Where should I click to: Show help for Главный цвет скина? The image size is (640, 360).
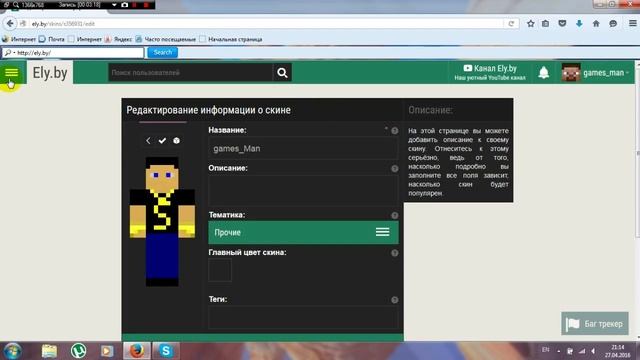click(x=394, y=253)
